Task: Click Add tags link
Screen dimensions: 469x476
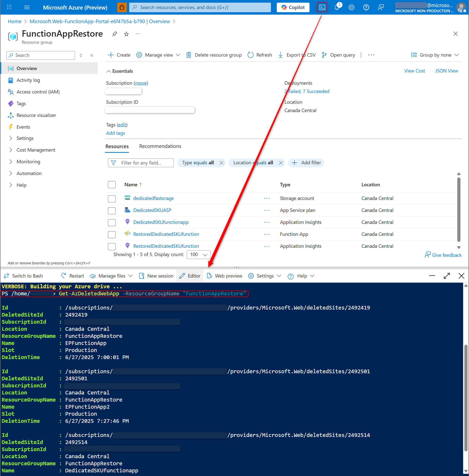Action: [x=115, y=133]
